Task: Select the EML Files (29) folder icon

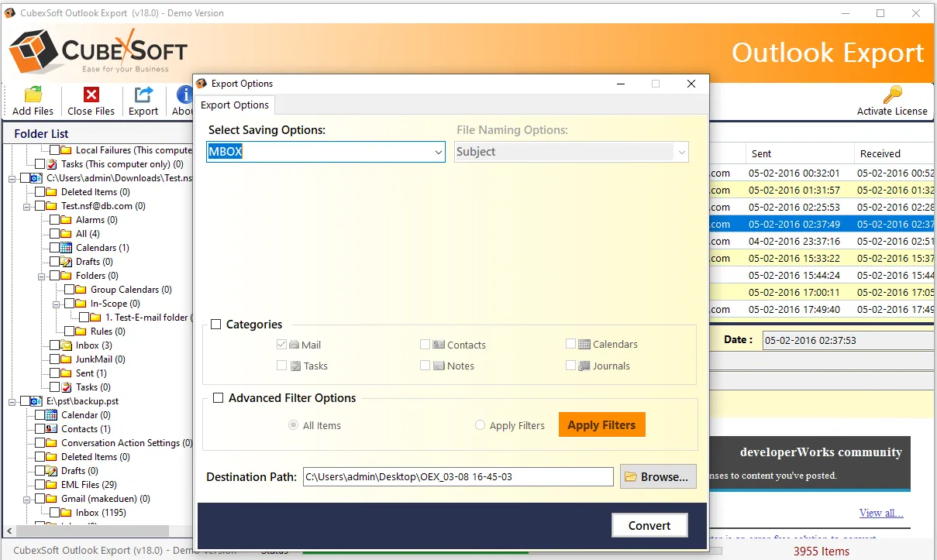Action: 51,485
